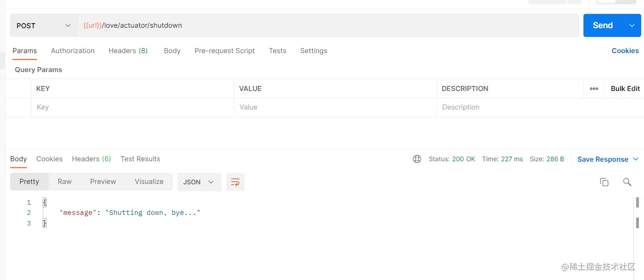Click the query param Key input
644x280 pixels.
133,107
